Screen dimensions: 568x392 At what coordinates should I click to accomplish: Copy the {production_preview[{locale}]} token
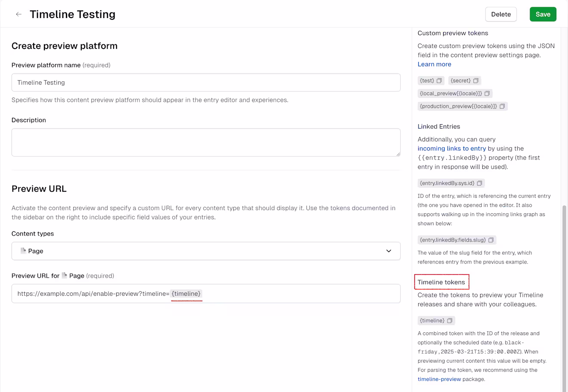click(x=502, y=106)
